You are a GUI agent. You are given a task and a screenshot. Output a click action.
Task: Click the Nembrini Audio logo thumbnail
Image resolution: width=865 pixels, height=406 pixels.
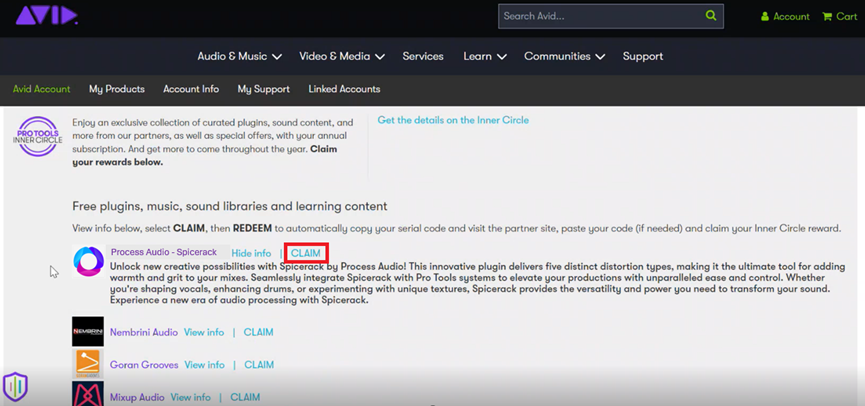88,332
